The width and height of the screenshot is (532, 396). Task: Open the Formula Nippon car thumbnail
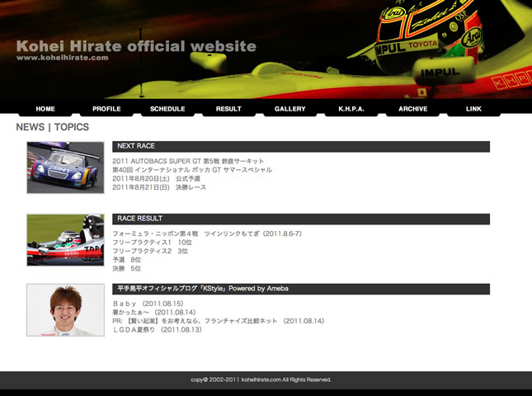pyautogui.click(x=65, y=240)
